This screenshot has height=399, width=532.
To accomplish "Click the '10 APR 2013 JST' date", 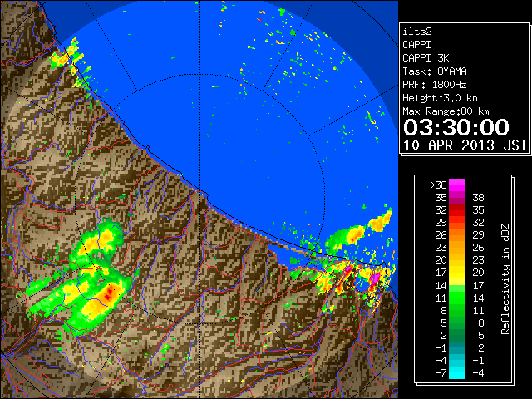I will (x=465, y=145).
